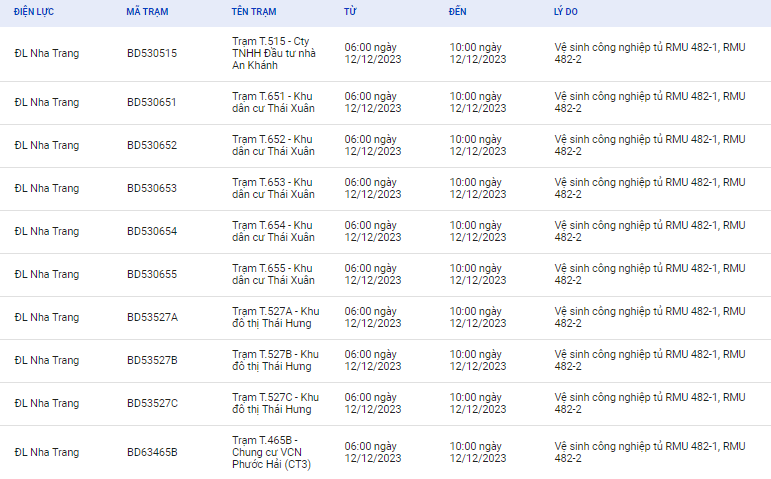Screen dimensions: 771x479
Task: Click Trạm T.527A Khu đô thị name
Action: 276,317
